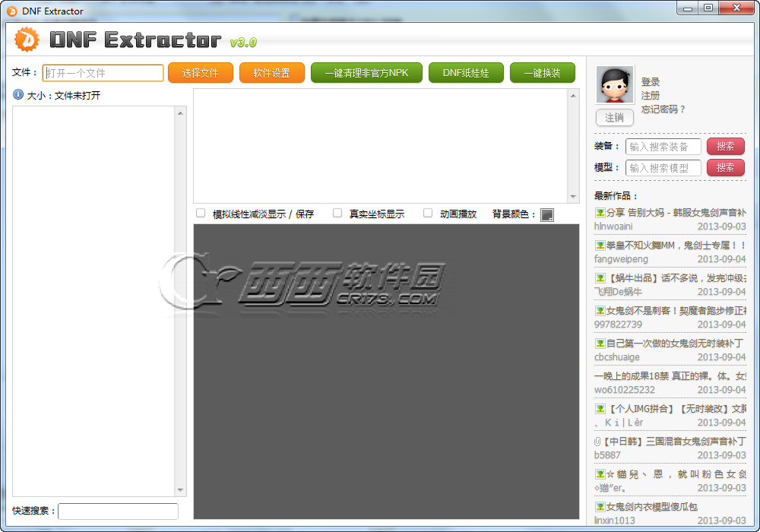Click the 一键换装 button

click(x=543, y=73)
